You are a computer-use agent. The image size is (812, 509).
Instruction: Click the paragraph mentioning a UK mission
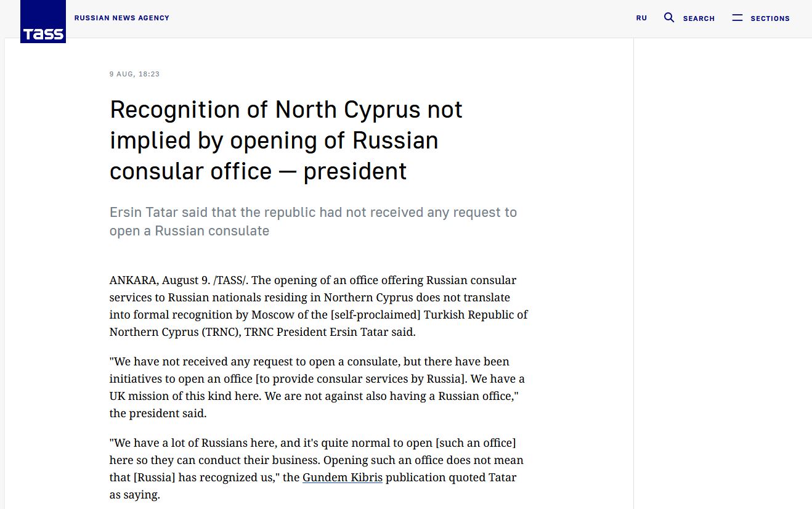[x=317, y=387]
